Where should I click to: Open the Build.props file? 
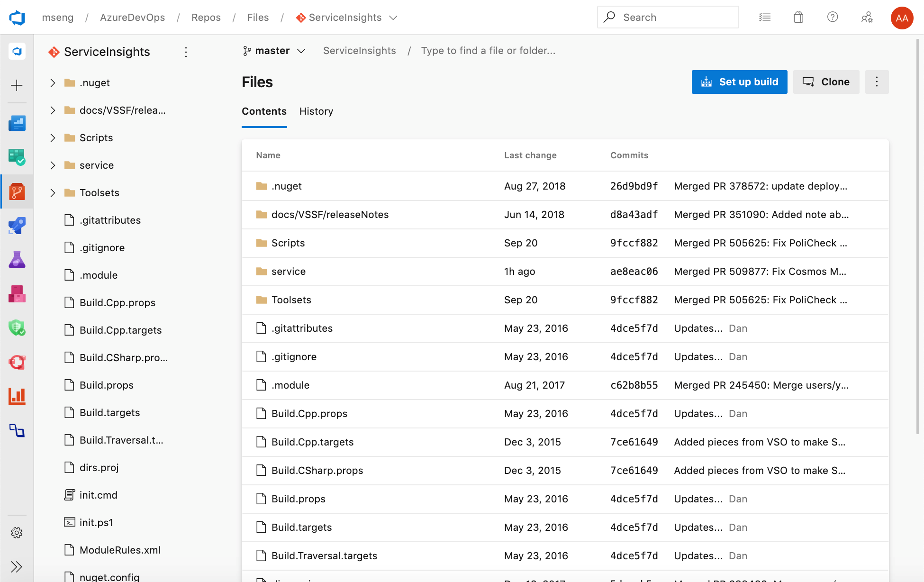click(x=298, y=499)
